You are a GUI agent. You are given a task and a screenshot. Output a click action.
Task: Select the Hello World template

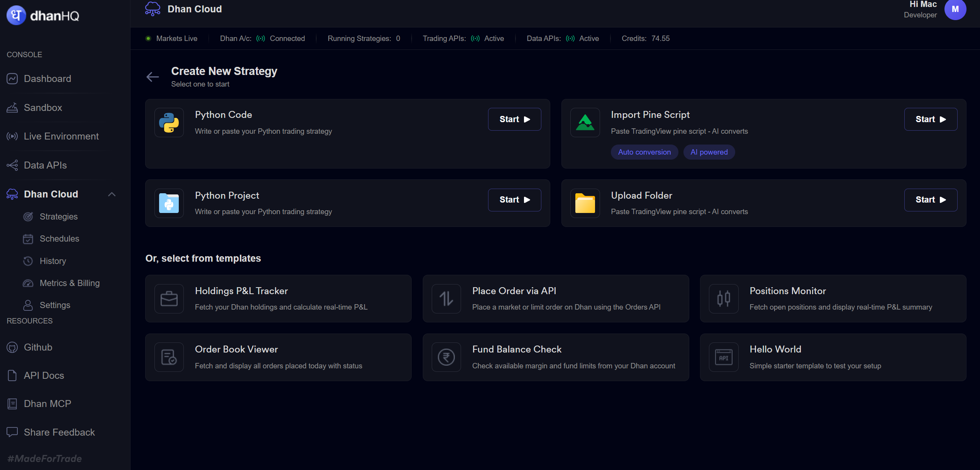pos(833,358)
